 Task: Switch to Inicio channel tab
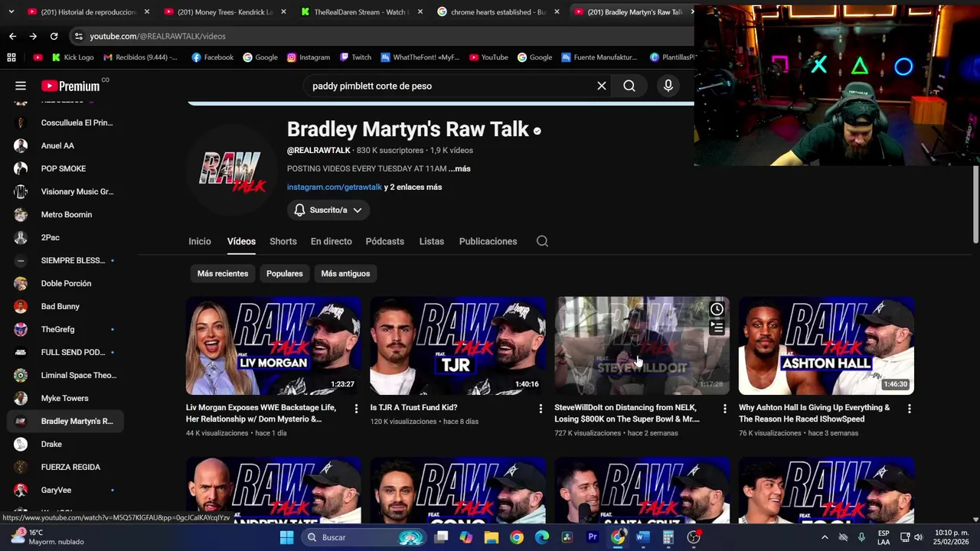(200, 241)
